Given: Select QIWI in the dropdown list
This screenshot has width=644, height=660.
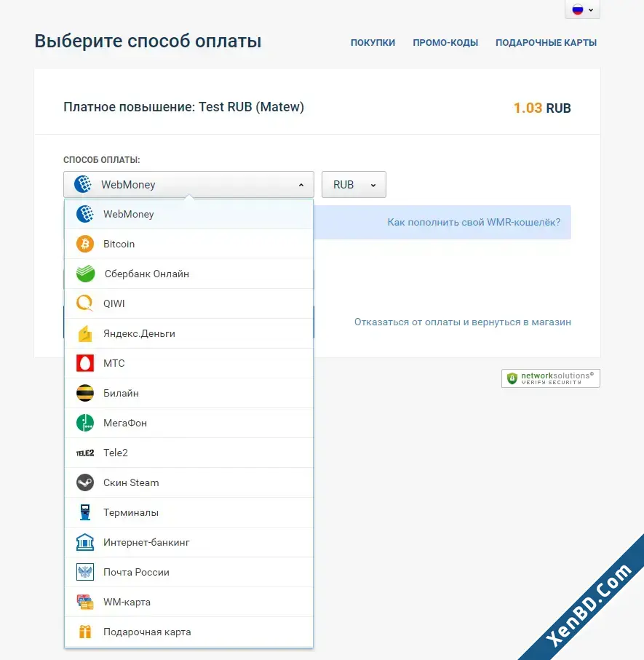Looking at the screenshot, I should (188, 303).
